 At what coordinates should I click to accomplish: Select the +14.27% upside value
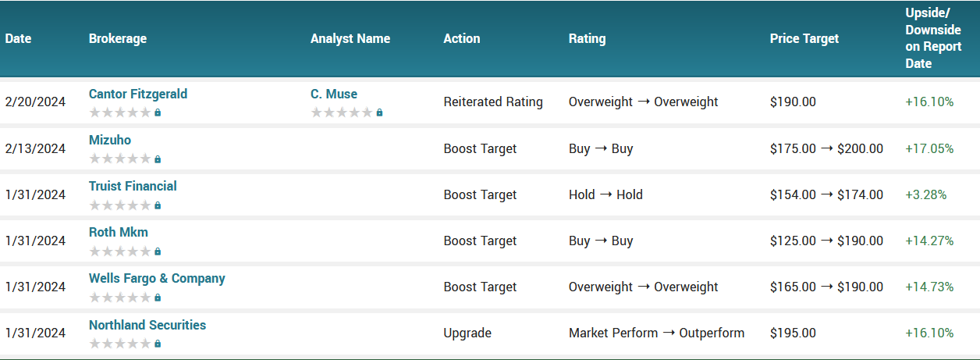tap(929, 241)
